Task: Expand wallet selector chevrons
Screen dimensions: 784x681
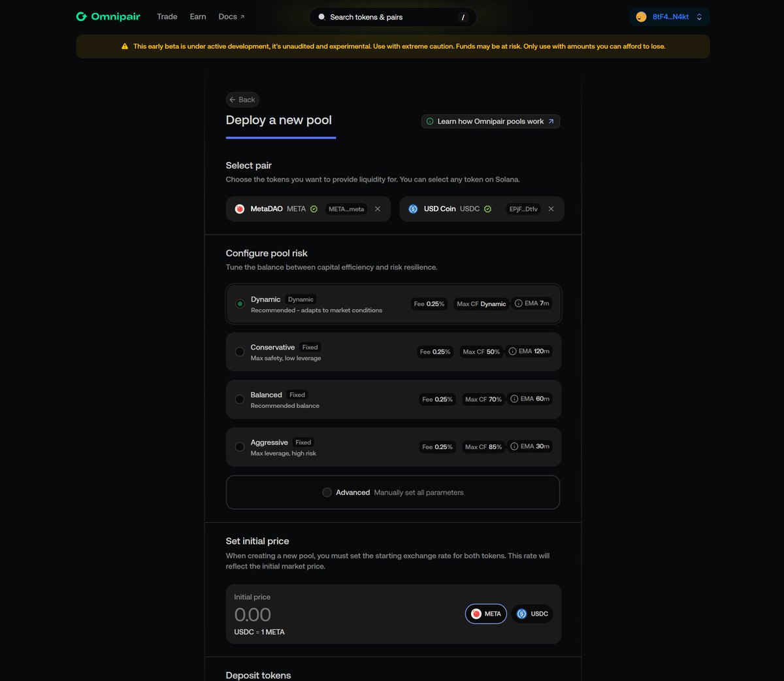Action: (x=699, y=17)
